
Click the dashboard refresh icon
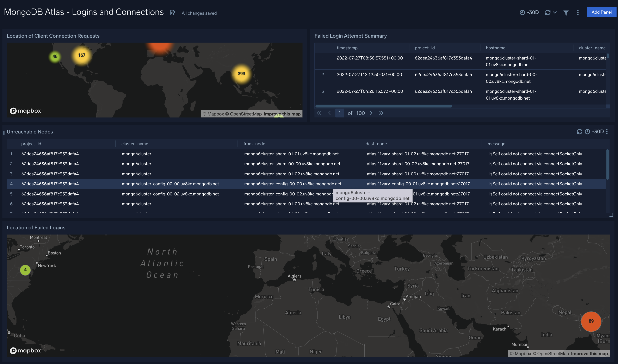pos(548,12)
